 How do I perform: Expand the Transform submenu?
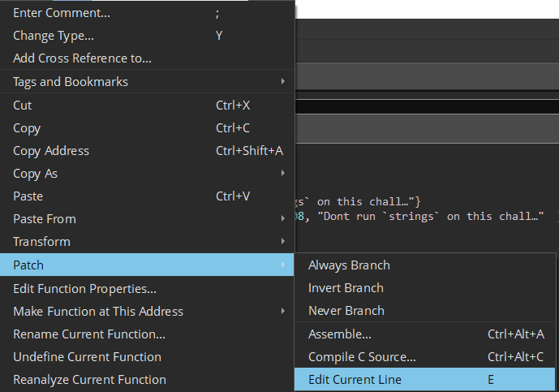click(x=41, y=242)
